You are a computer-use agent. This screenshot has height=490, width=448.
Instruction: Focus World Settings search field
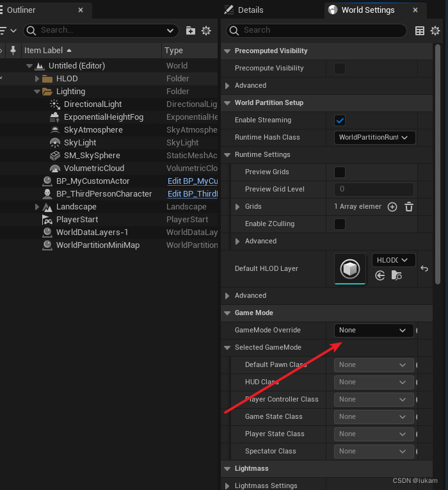316,30
